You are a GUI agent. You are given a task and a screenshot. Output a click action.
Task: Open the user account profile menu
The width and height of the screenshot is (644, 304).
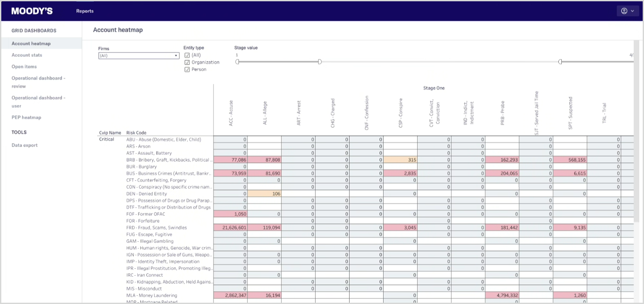(624, 11)
